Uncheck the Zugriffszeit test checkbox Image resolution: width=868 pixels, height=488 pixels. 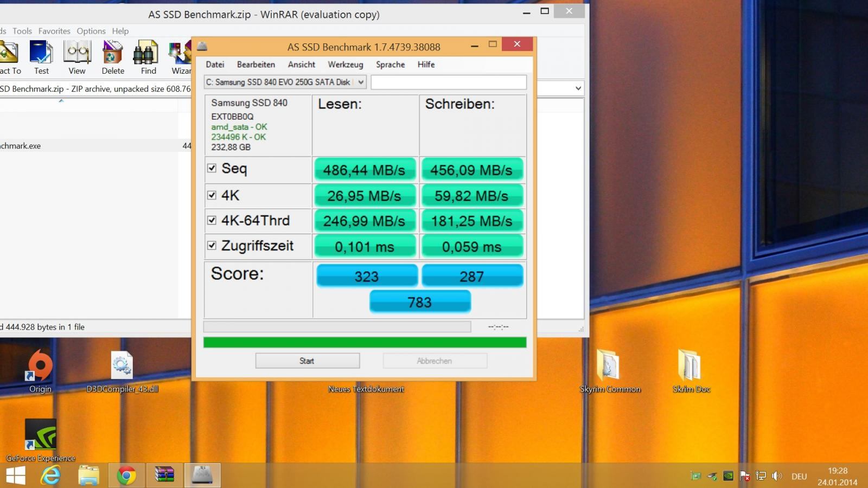pos(212,245)
